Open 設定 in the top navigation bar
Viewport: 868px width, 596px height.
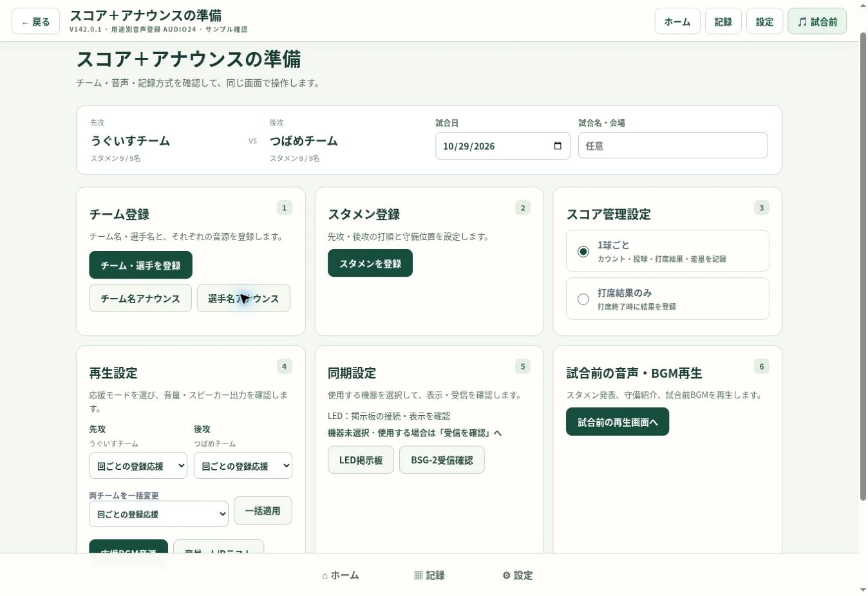click(764, 22)
